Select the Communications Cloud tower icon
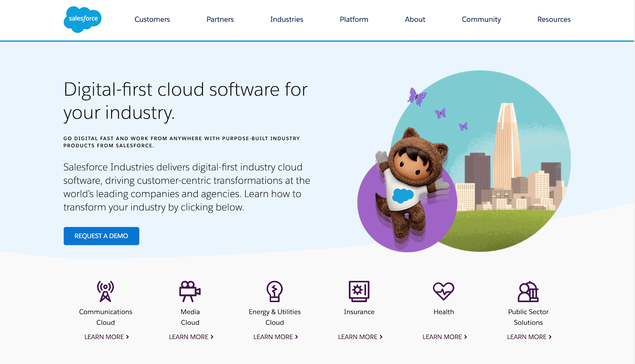The height and width of the screenshot is (364, 635). pos(106,291)
